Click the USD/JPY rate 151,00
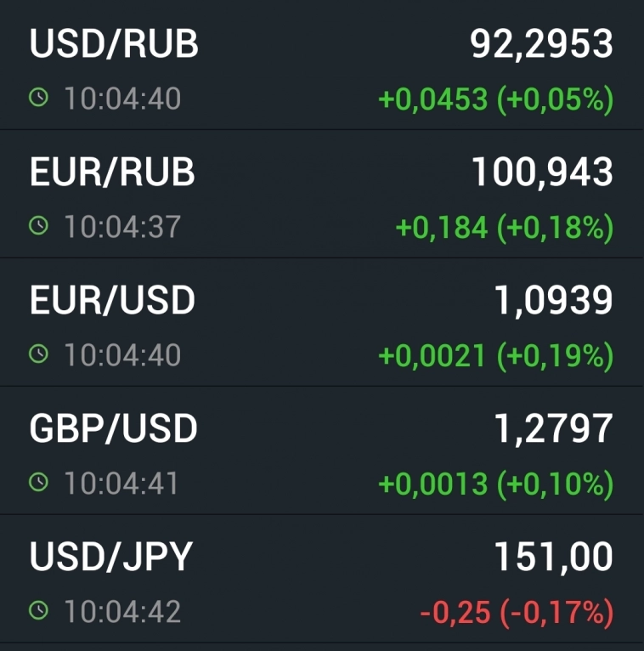 (553, 557)
